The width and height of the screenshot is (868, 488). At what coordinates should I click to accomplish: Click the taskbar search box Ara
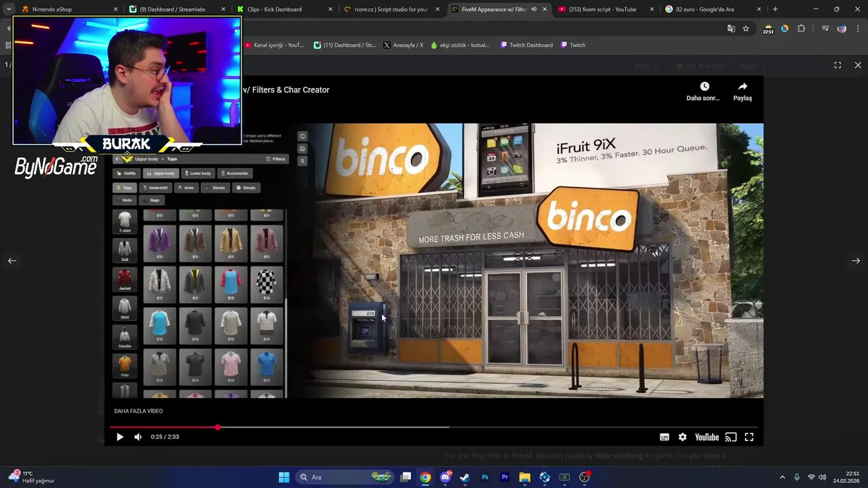(x=346, y=477)
